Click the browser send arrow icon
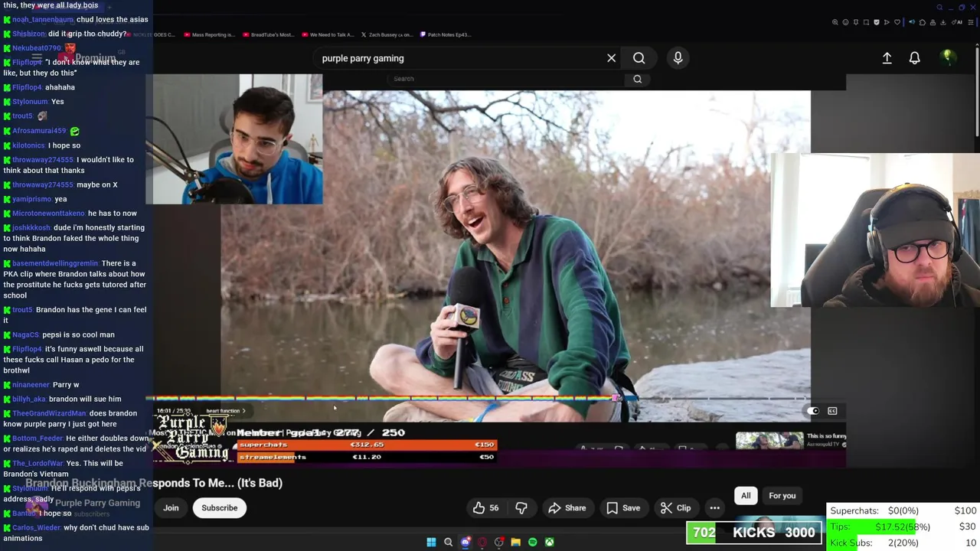The image size is (980, 551). point(887,22)
